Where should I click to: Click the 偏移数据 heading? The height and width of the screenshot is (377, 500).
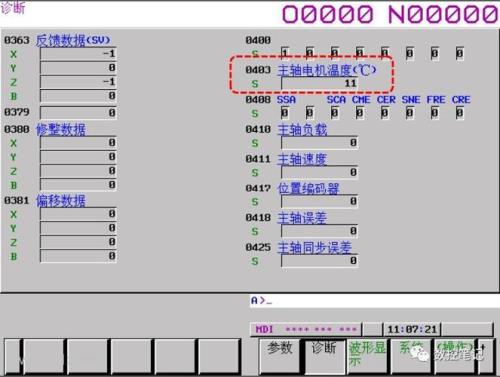[x=61, y=201]
